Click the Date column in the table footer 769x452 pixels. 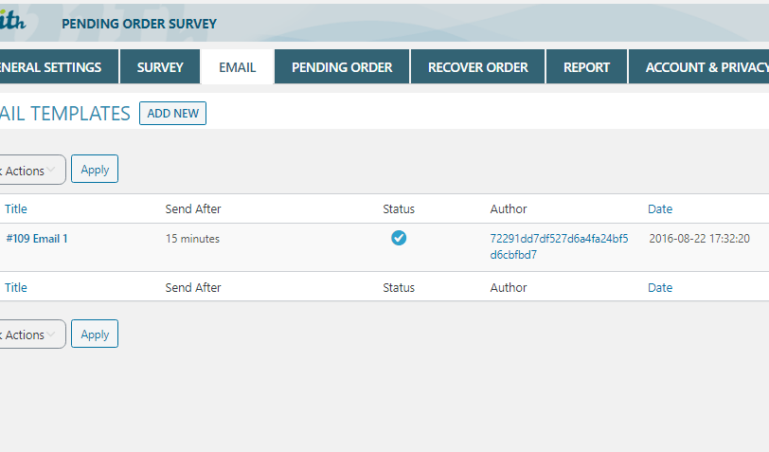[x=660, y=288]
